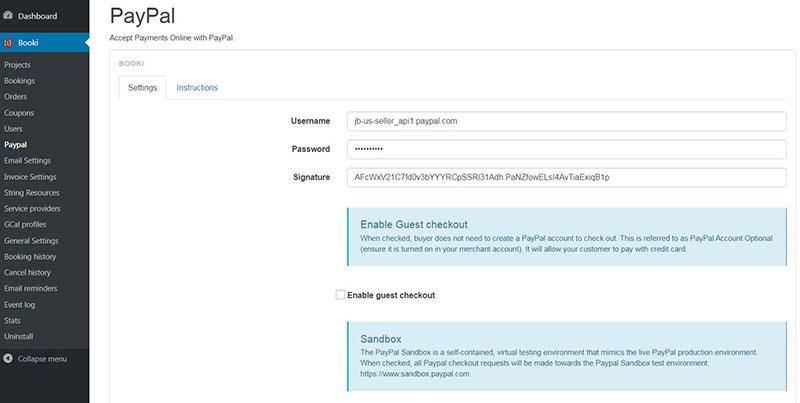The image size is (800, 403).
Task: Open the Uninstall page
Action: (18, 337)
